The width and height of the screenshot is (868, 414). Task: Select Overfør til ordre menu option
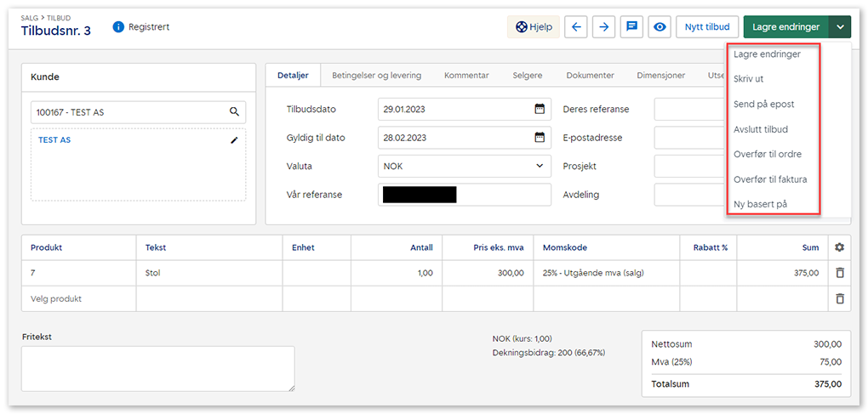(767, 155)
